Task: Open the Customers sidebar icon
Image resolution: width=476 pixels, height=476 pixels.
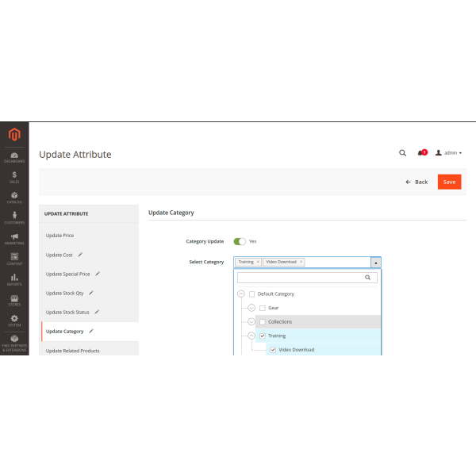Action: pos(14,218)
